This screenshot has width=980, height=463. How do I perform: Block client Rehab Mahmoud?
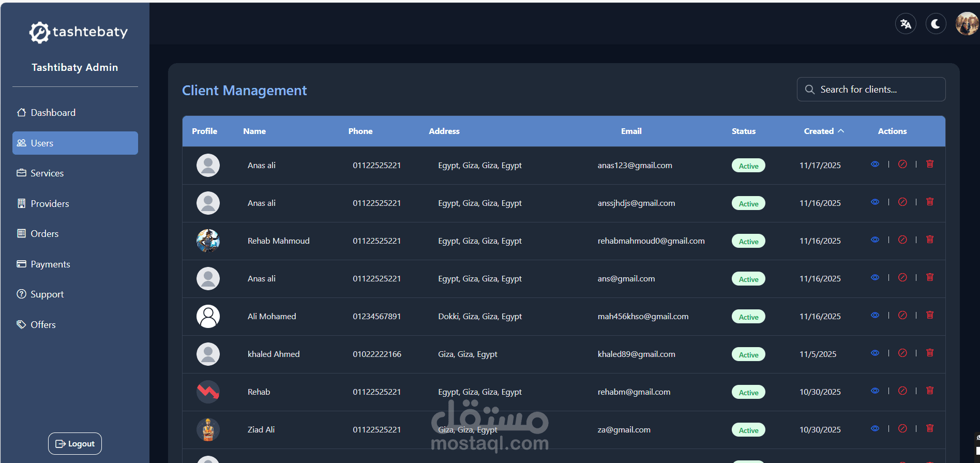902,240
